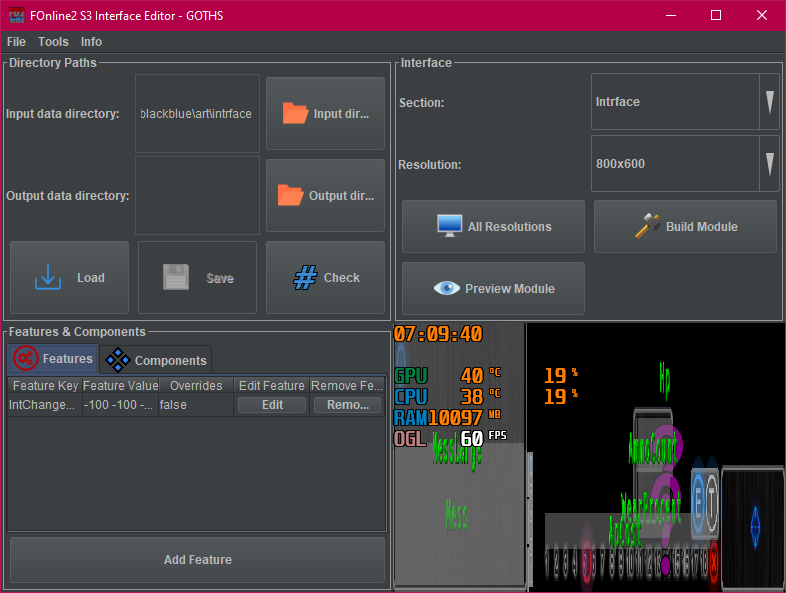Select the false overrides cell
The width and height of the screenshot is (786, 593).
(196, 405)
